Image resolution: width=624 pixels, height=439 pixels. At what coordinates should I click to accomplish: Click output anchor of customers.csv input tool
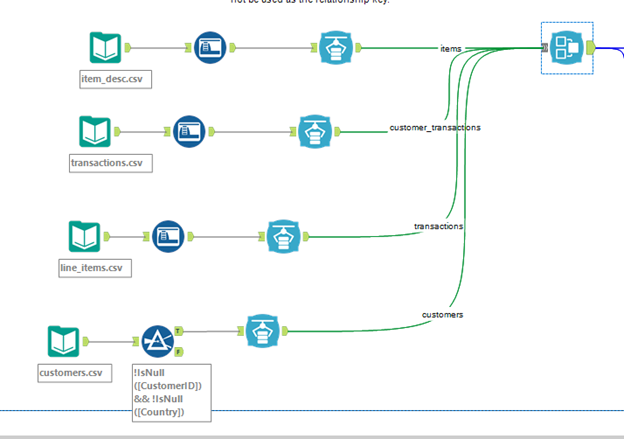click(86, 341)
